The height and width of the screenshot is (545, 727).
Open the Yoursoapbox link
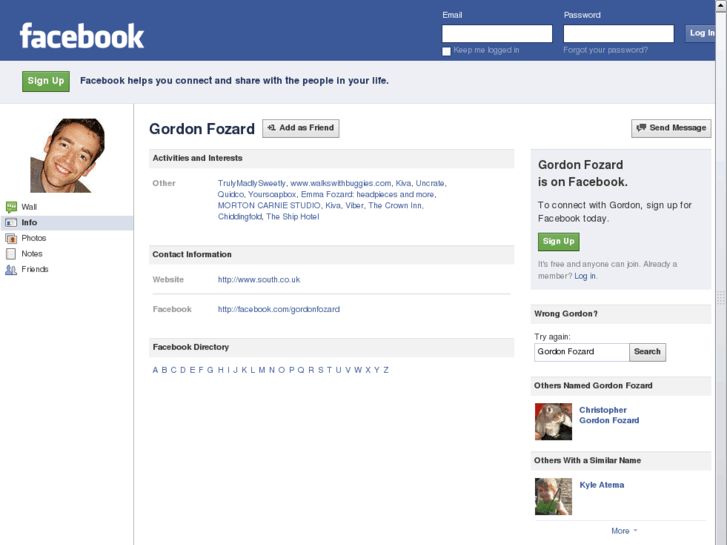(272, 194)
